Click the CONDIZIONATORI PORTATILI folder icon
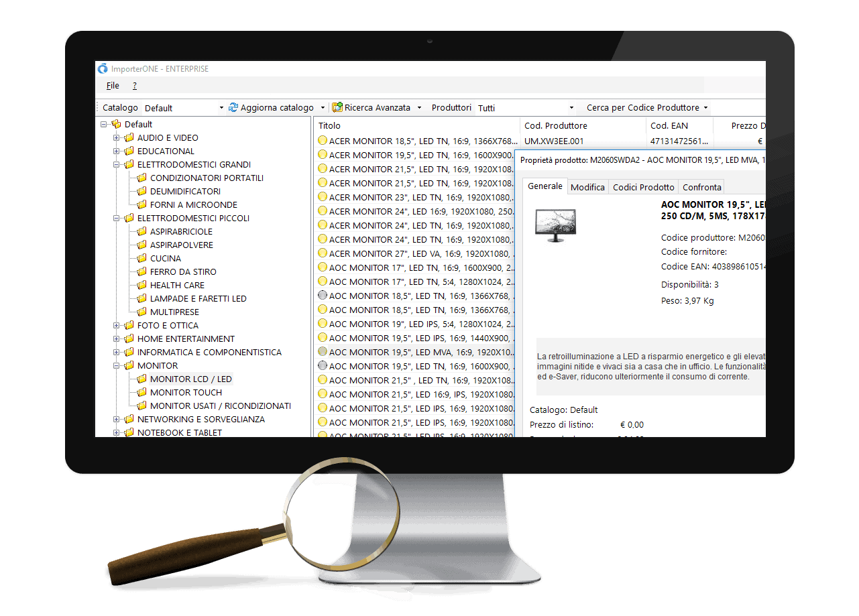The width and height of the screenshot is (859, 616). pos(141,178)
